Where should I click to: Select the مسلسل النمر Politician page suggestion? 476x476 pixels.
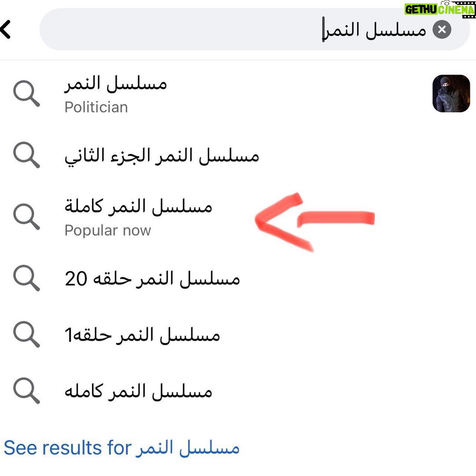(x=238, y=93)
